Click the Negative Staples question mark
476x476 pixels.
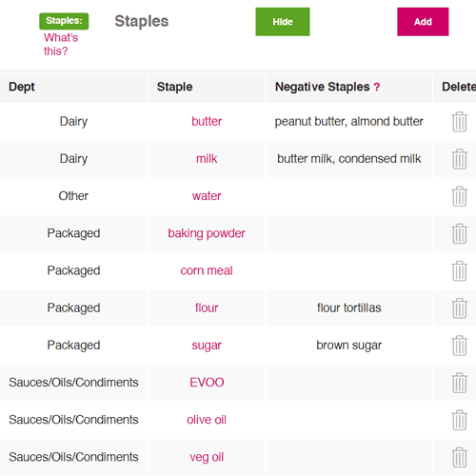pyautogui.click(x=377, y=87)
